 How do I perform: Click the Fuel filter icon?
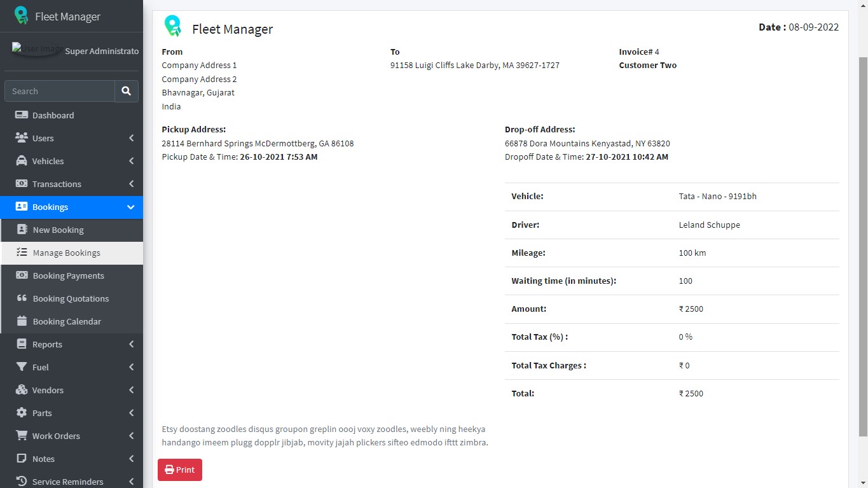click(x=22, y=367)
